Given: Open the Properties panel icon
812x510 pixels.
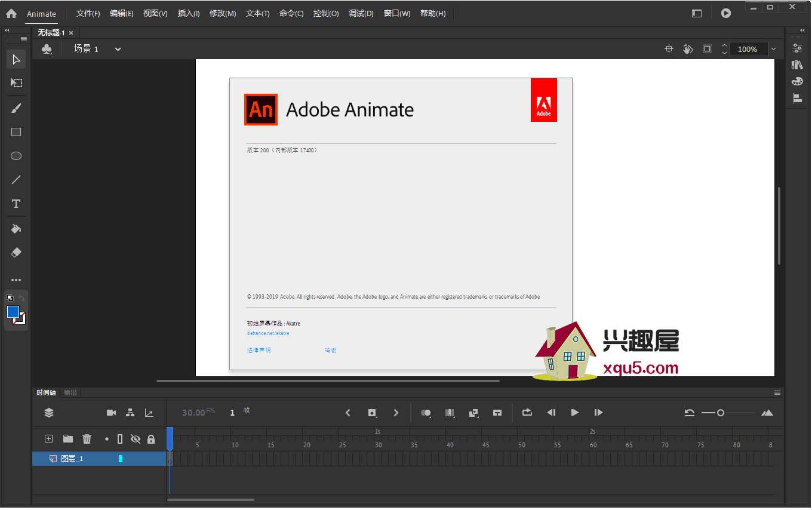Looking at the screenshot, I should (x=797, y=48).
